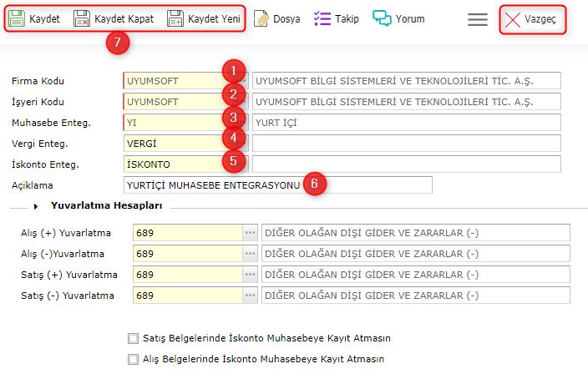Viewport: 588px width, 379px height.
Task: Click the Açıklama label
Action: click(33, 185)
